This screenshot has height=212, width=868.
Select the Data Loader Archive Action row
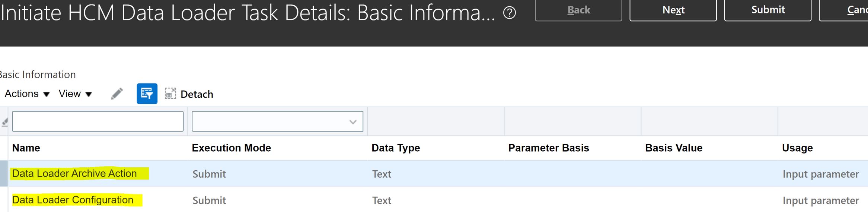pos(74,174)
